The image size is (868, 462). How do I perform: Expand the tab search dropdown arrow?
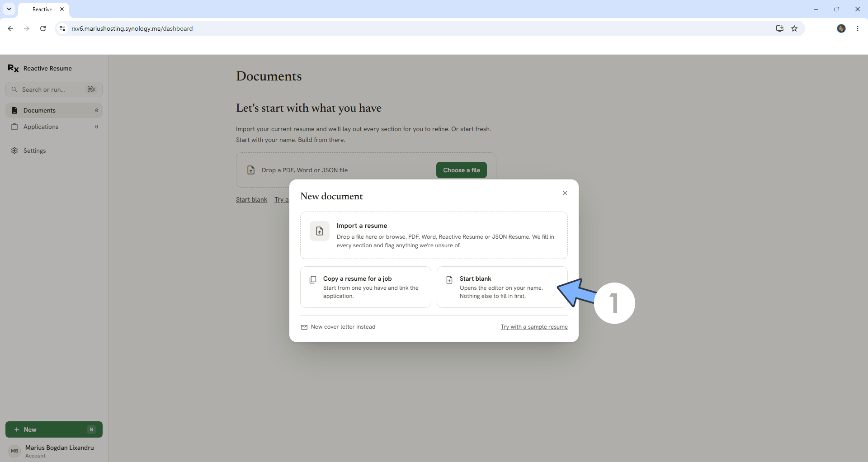pos(9,9)
